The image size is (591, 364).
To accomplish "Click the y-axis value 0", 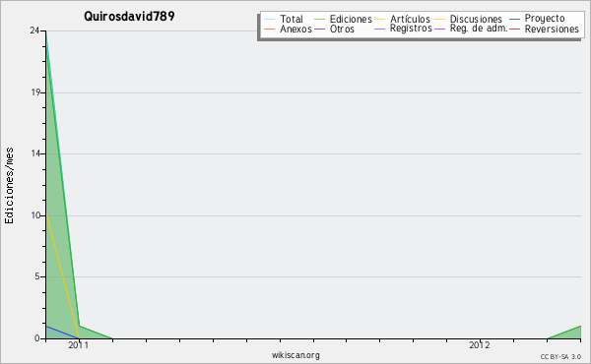I will [37, 338].
